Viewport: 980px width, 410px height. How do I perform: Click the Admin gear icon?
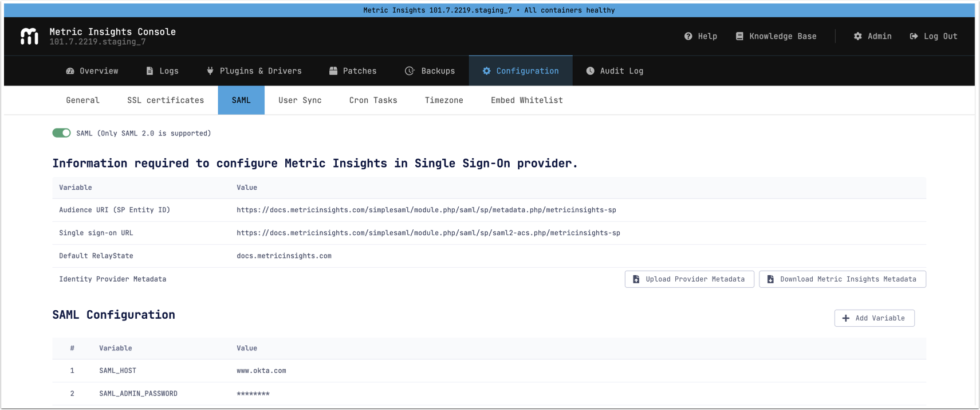[857, 36]
